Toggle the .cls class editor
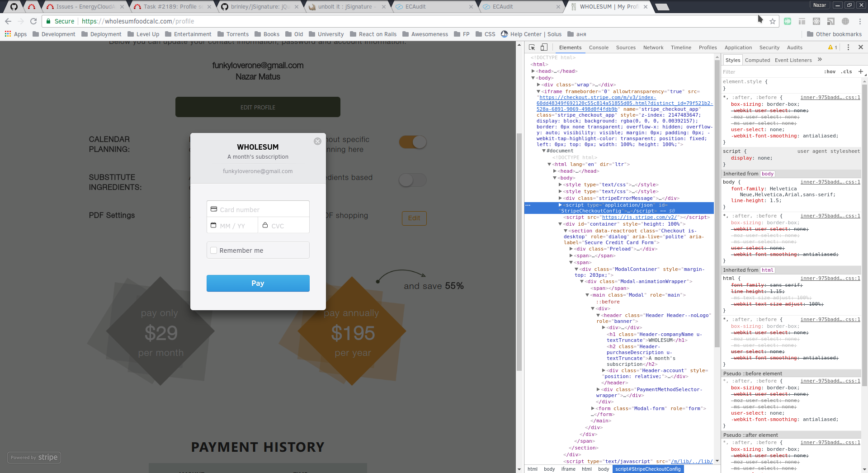Screen dimensions: 868x473 847,71
